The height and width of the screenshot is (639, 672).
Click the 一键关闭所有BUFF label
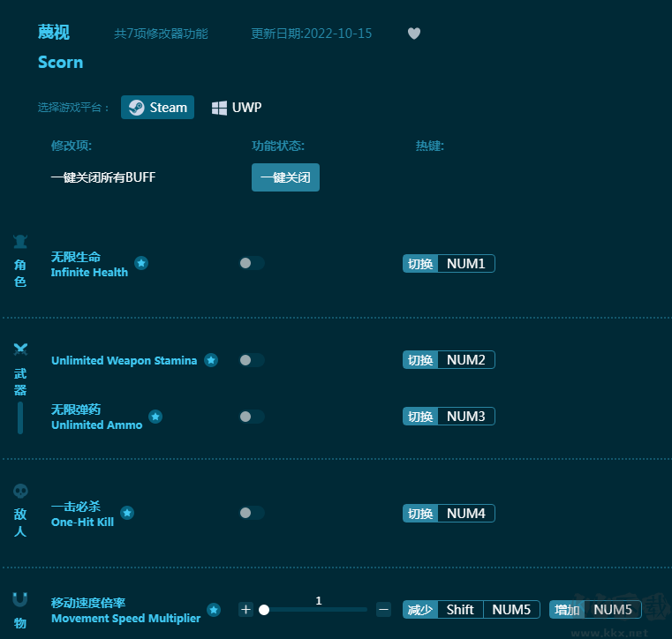(x=102, y=177)
